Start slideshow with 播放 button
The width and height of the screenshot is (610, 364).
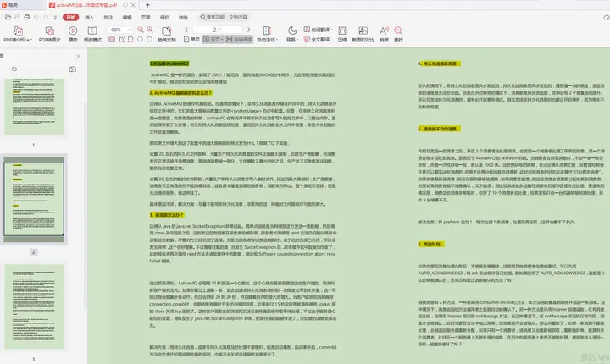point(73,34)
